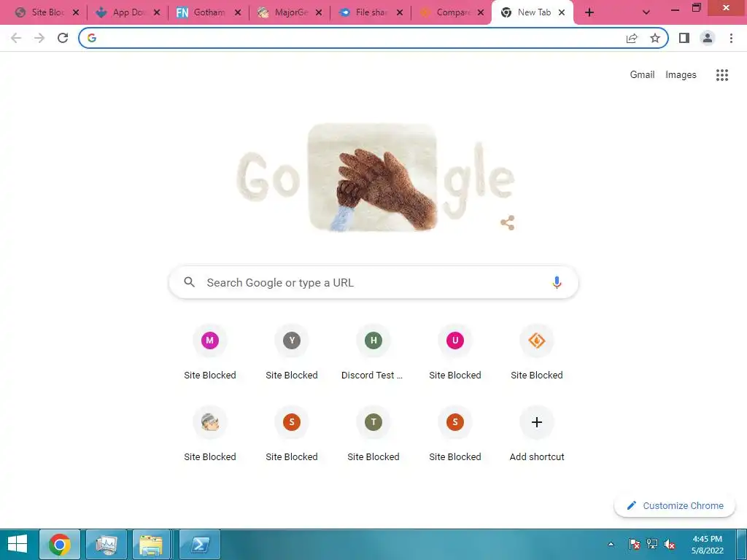Open the T Site Blocked shortcut
The width and height of the screenshot is (747, 560).
click(x=373, y=434)
